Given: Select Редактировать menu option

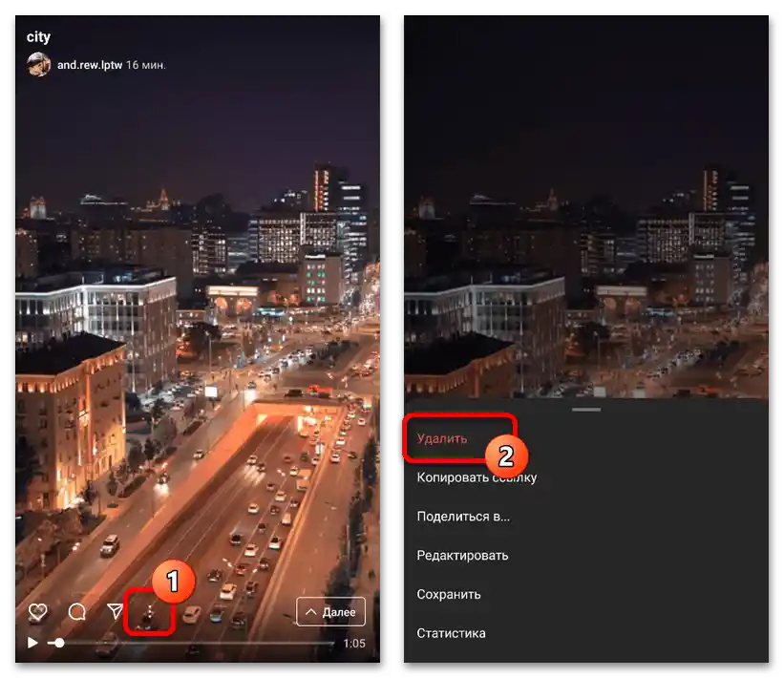Looking at the screenshot, I should tap(462, 556).
